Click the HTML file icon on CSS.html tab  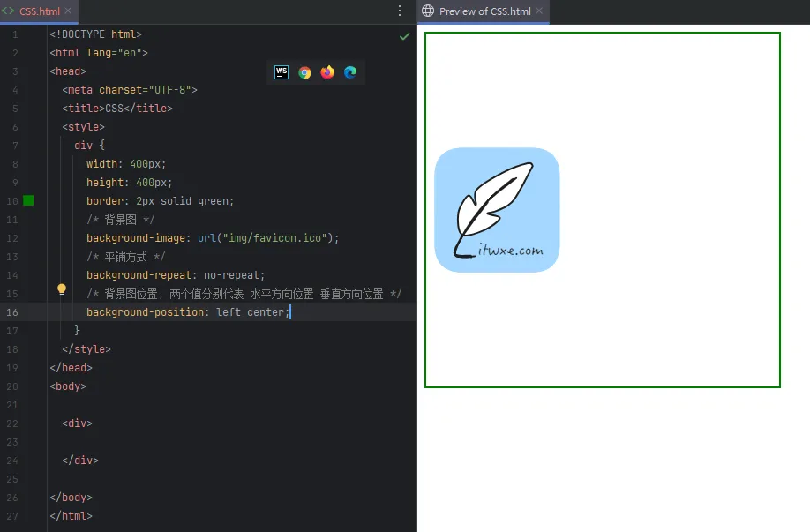pyautogui.click(x=8, y=11)
